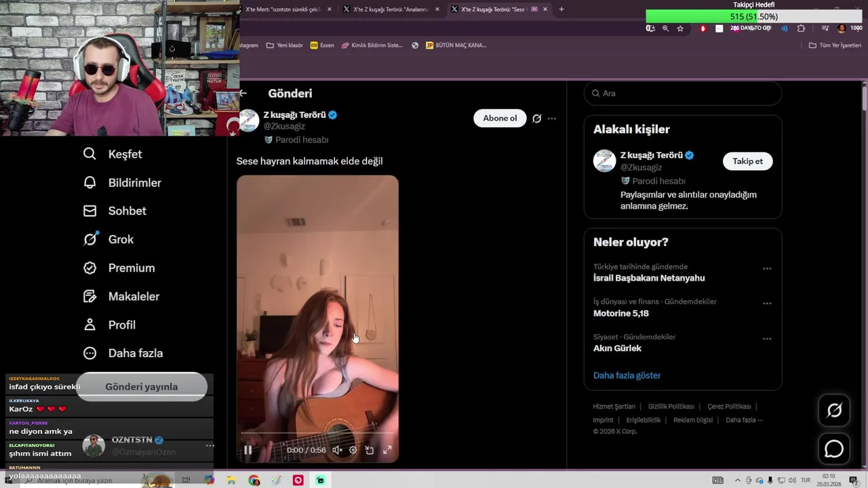Open Keşfet search in X sidebar
The image size is (868, 488).
point(113,154)
